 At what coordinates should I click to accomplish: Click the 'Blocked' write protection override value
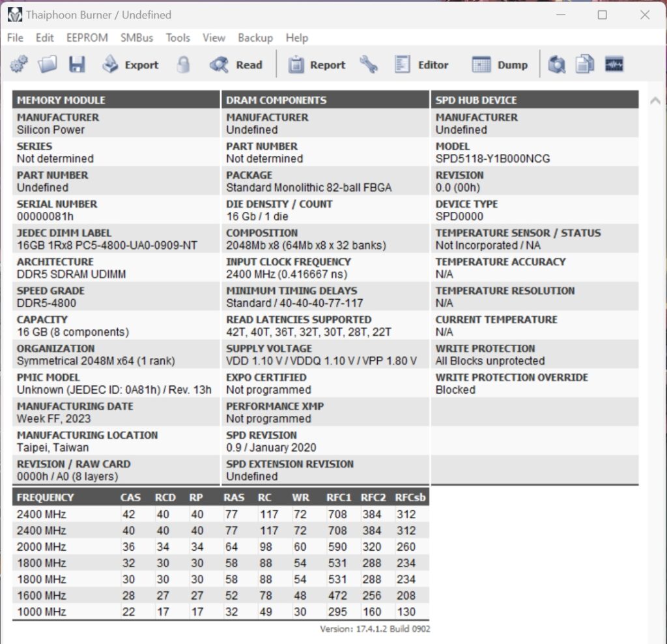coord(455,390)
